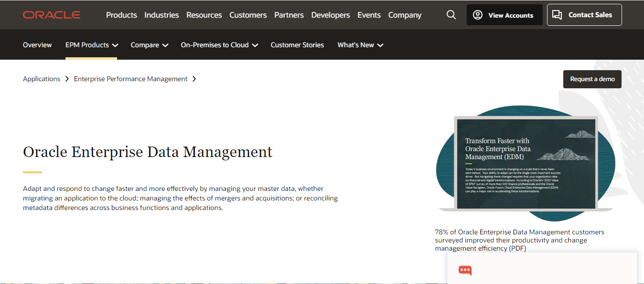Viewport: 644px width, 284px height.
Task: Click the Contact Sales button
Action: (x=584, y=15)
